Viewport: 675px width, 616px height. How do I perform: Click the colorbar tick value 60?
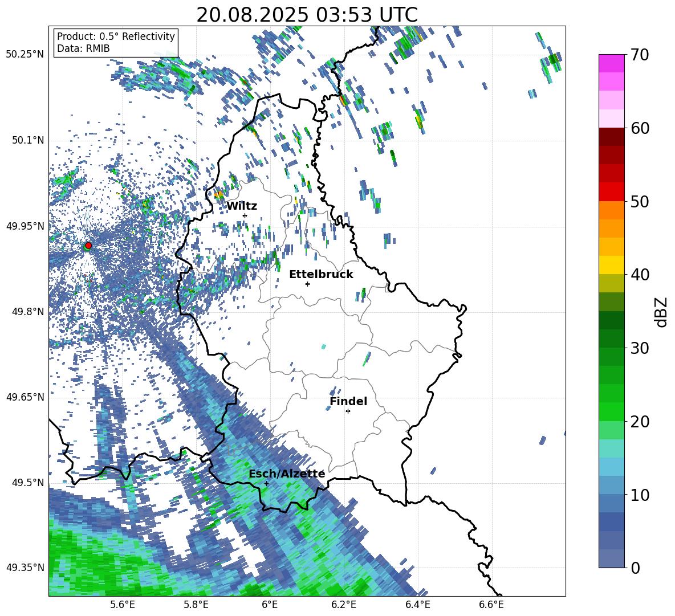[640, 128]
